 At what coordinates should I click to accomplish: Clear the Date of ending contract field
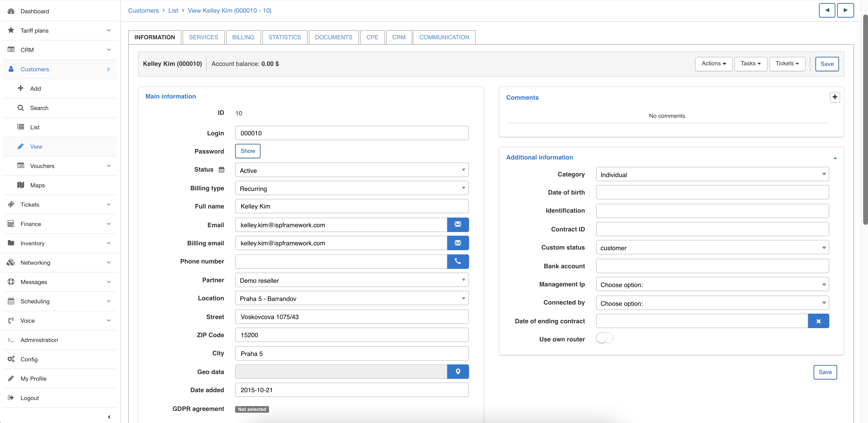[x=818, y=321]
